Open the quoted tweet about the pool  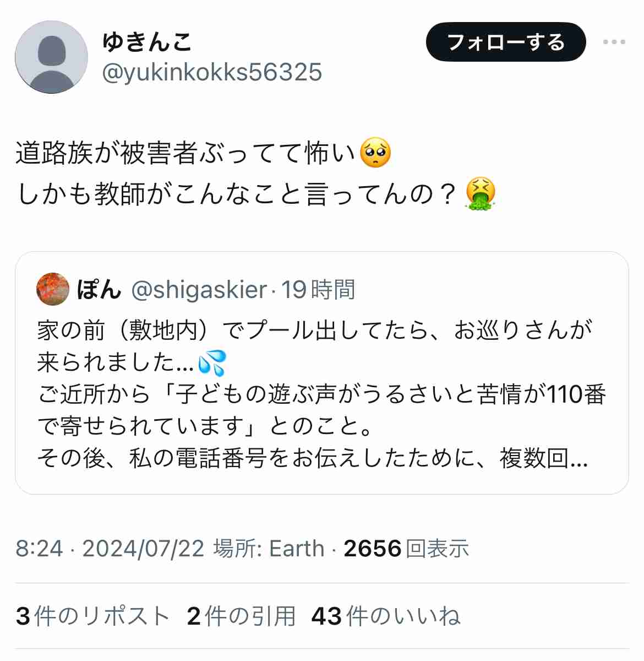[x=321, y=373]
